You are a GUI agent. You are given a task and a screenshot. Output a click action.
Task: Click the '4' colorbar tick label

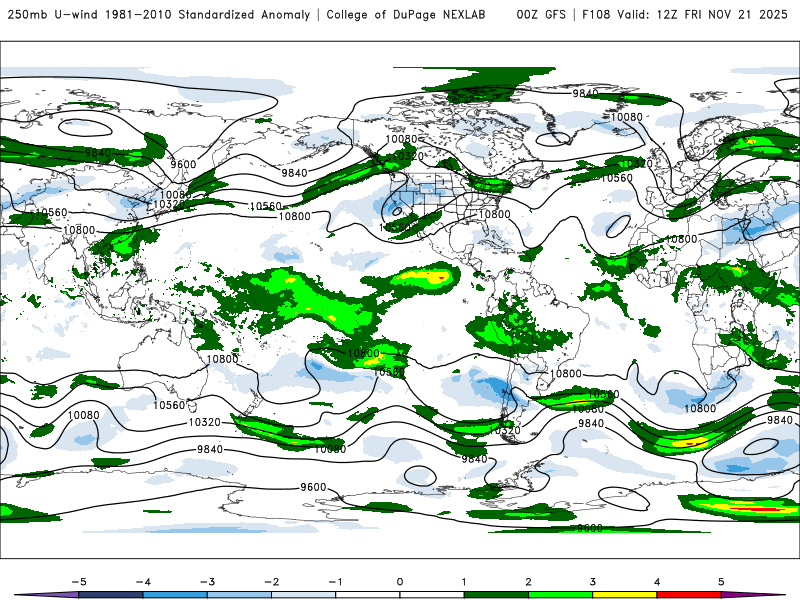tap(657, 582)
